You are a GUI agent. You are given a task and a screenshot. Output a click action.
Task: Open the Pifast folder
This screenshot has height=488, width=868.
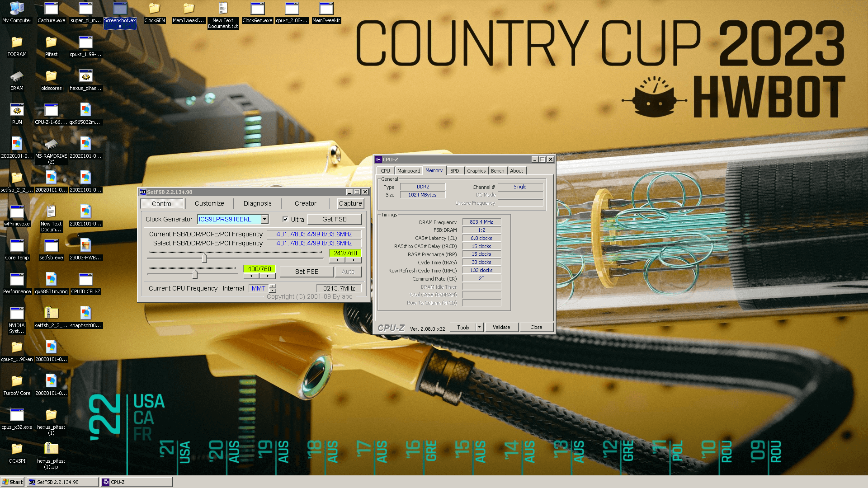[51, 47]
